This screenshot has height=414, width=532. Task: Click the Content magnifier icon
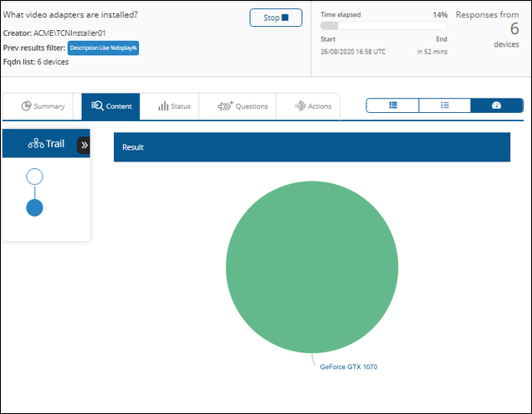[x=97, y=106]
